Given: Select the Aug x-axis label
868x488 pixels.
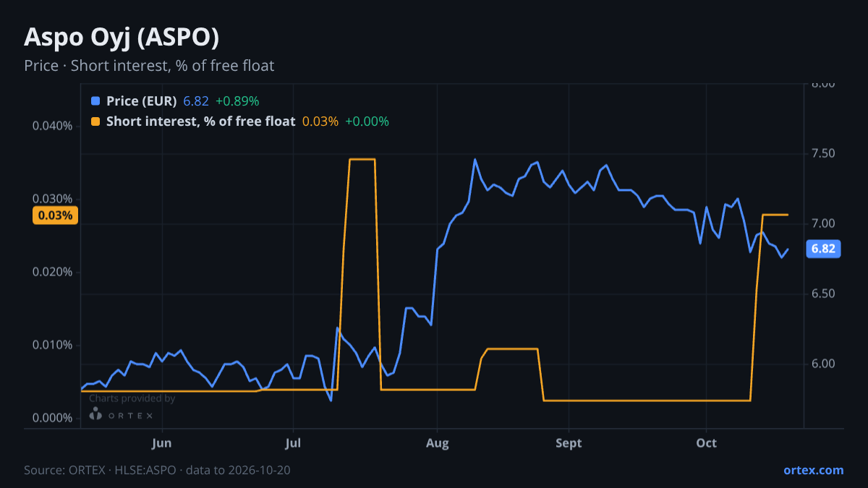Looking at the screenshot, I should [437, 443].
